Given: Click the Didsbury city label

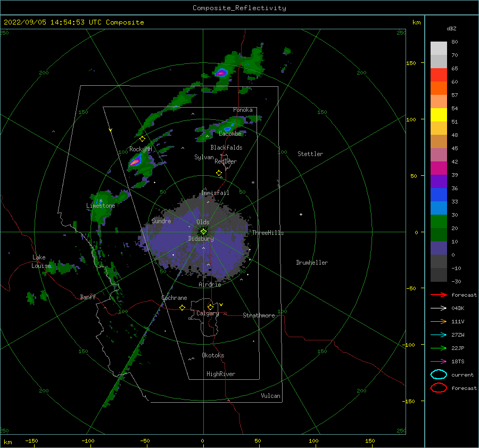Looking at the screenshot, I should click(x=201, y=239).
